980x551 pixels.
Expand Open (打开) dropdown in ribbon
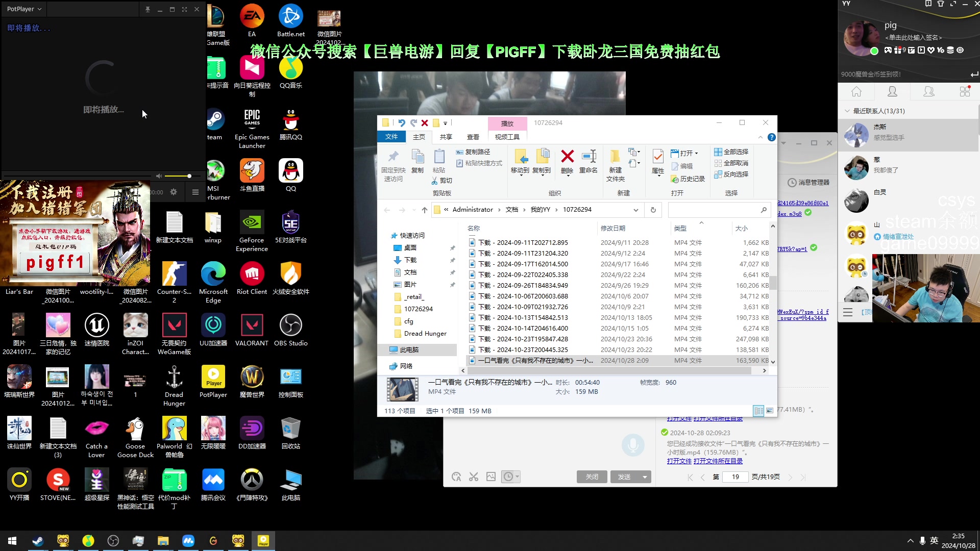tap(696, 153)
